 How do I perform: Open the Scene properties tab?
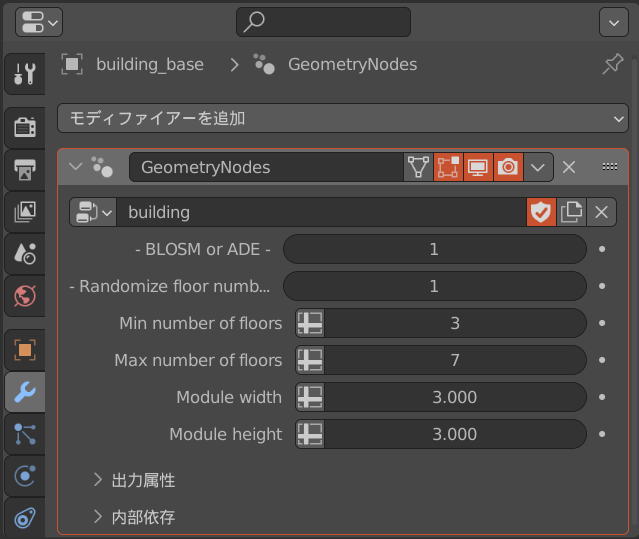[25, 254]
